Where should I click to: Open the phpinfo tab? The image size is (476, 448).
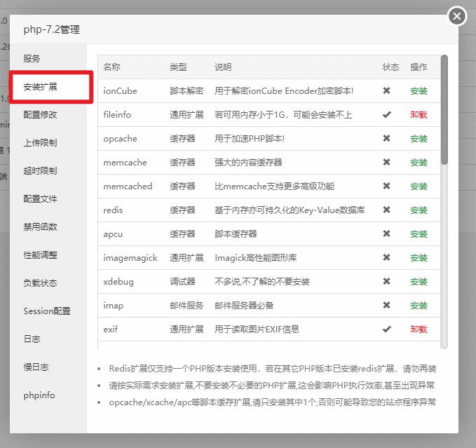tap(39, 395)
